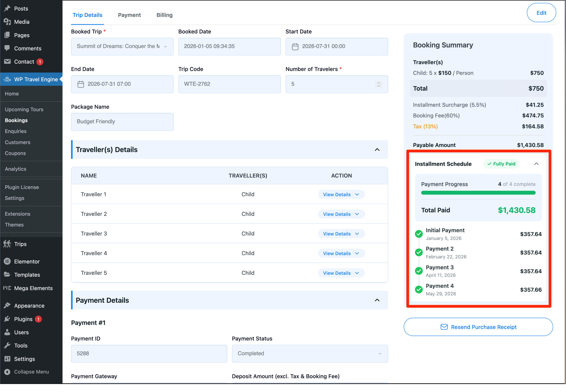Click the Edit button
This screenshot has height=392, width=566.
click(541, 13)
